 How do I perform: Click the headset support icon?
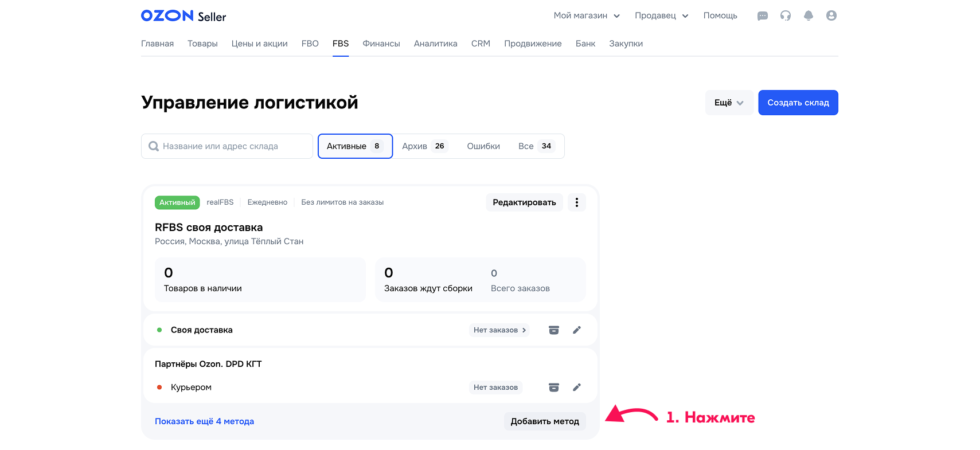pos(786,16)
